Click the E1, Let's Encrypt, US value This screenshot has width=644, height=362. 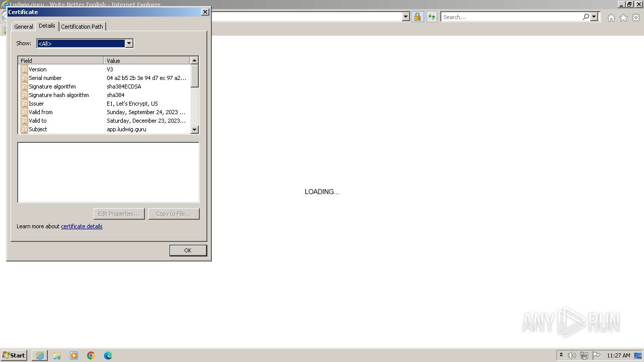coord(132,104)
